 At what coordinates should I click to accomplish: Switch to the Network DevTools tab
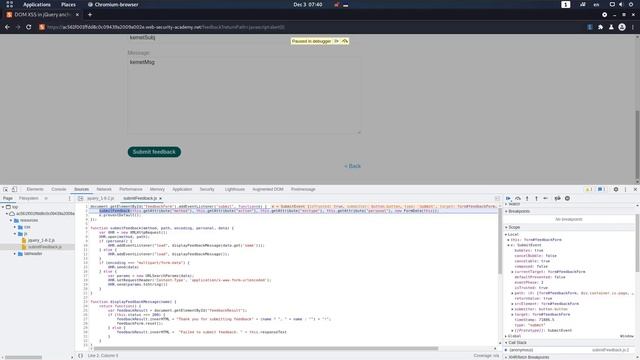coord(104,189)
